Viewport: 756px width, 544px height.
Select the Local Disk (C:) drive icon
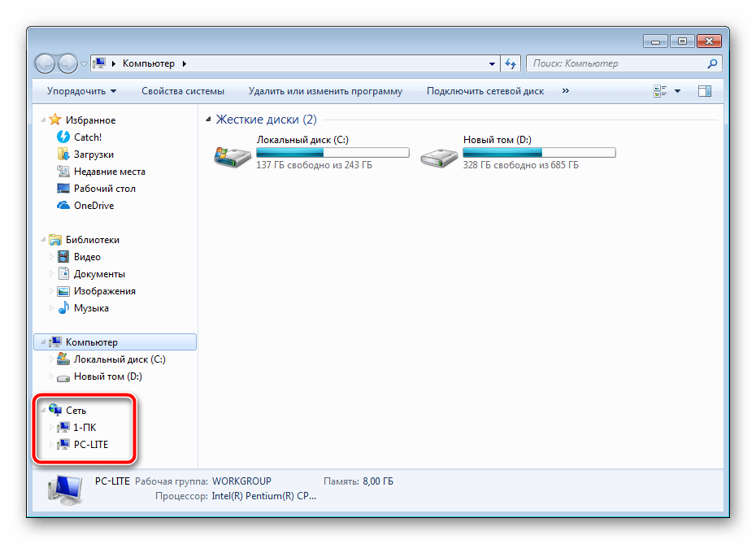coord(232,154)
